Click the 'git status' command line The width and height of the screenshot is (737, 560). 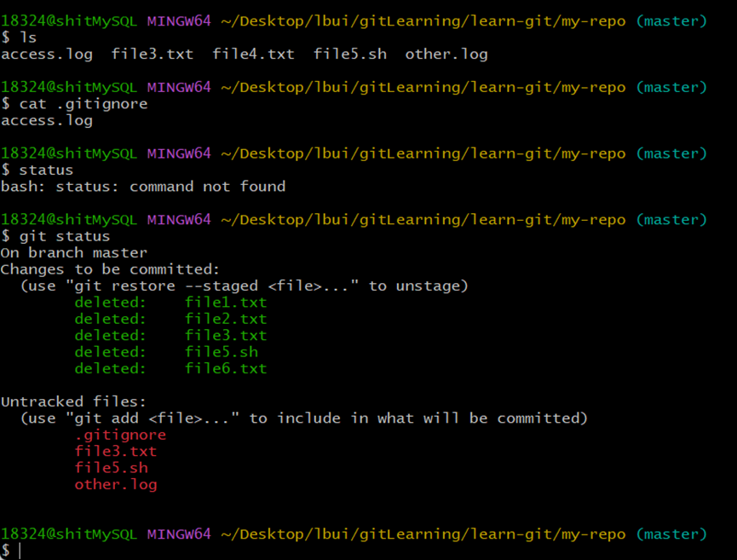click(x=55, y=236)
